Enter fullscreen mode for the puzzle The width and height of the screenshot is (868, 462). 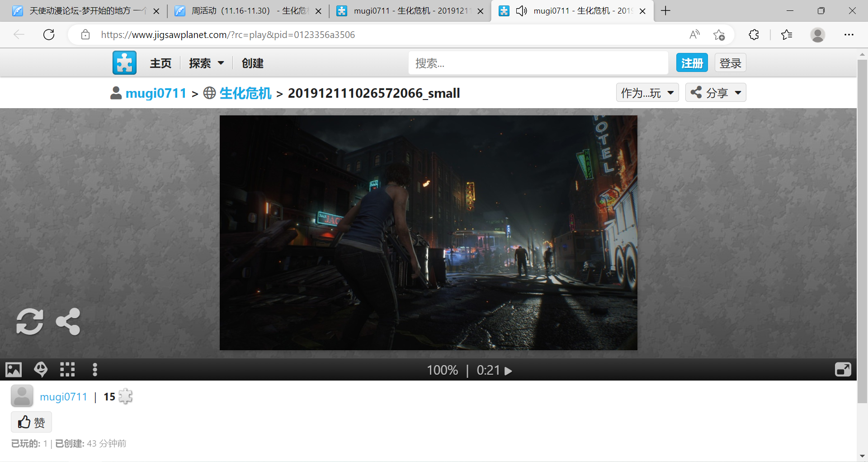843,370
